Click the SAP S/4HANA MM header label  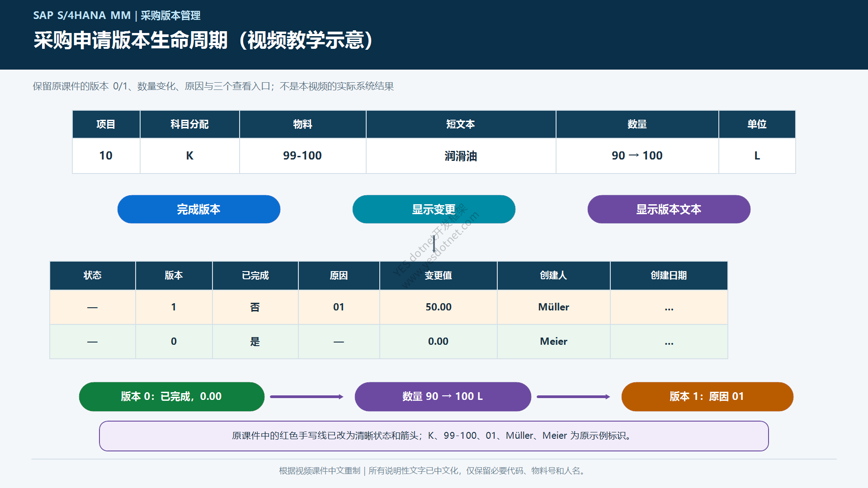pyautogui.click(x=82, y=15)
